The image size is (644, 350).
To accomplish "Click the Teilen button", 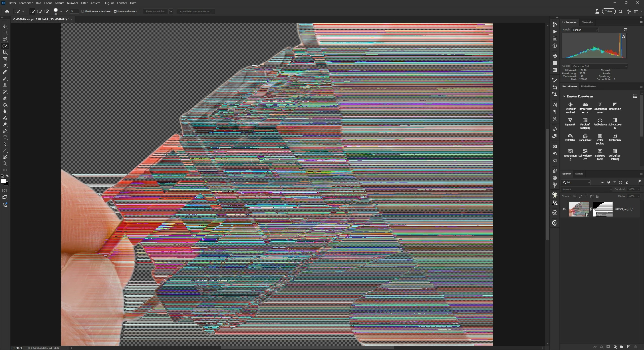I will pos(608,12).
